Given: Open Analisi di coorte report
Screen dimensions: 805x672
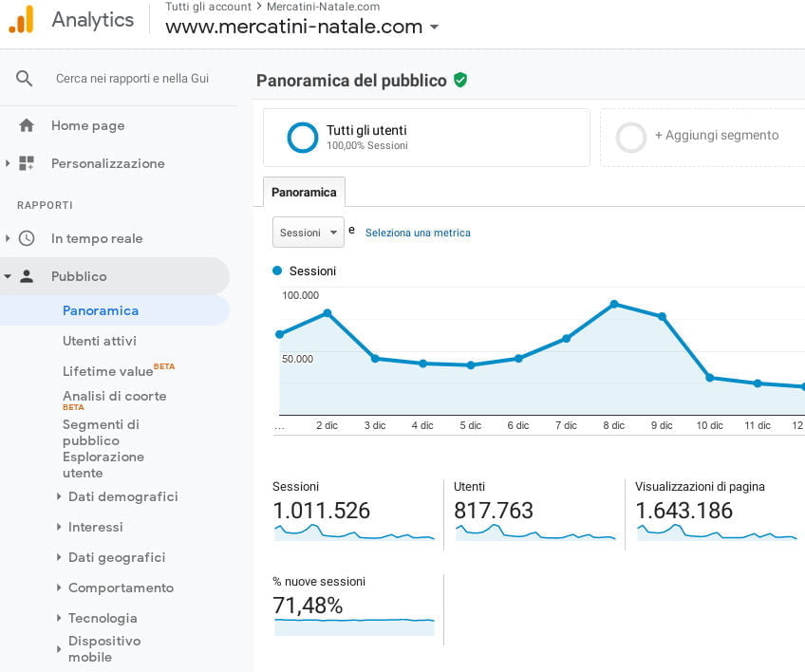Looking at the screenshot, I should (115, 397).
